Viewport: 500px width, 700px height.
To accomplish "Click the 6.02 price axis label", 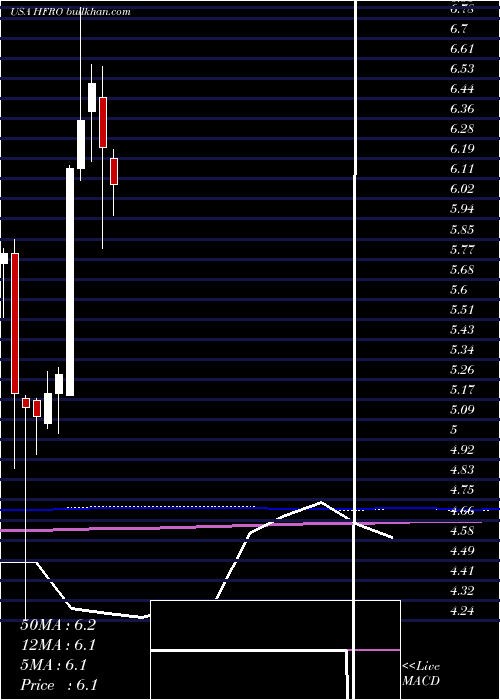I will click(x=462, y=189).
